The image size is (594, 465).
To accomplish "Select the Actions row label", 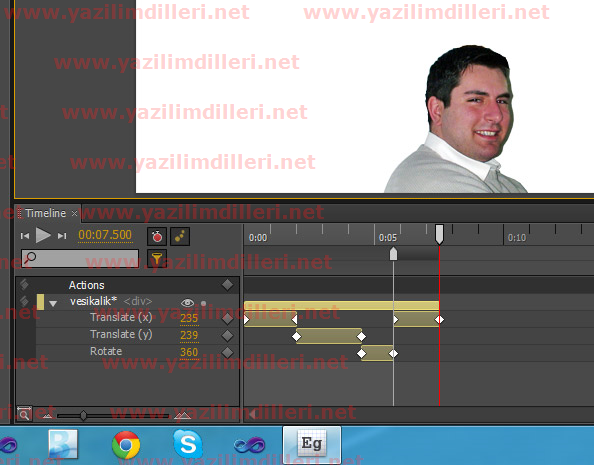I will (x=87, y=285).
